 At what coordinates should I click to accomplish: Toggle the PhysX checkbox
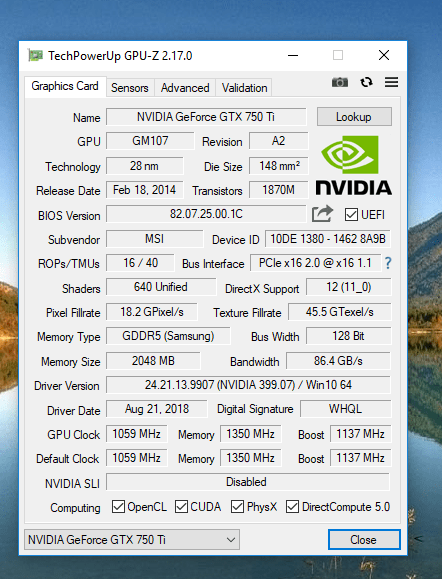coord(237,507)
